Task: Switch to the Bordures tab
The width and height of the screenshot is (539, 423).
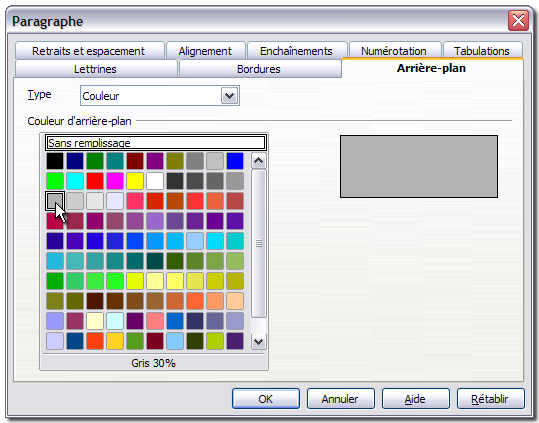Action: 259,69
